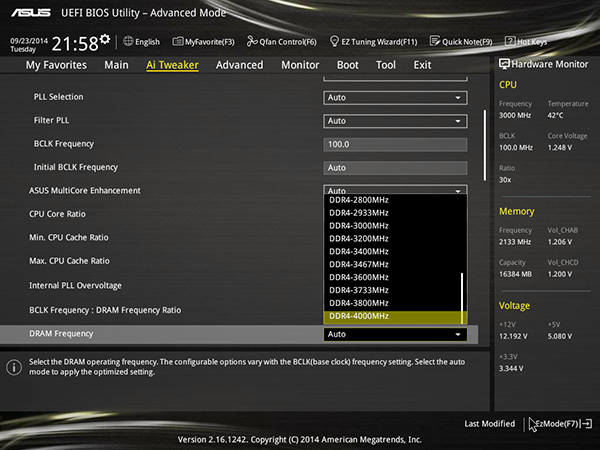
Task: Click the Qfan Control fan icon
Action: 252,41
